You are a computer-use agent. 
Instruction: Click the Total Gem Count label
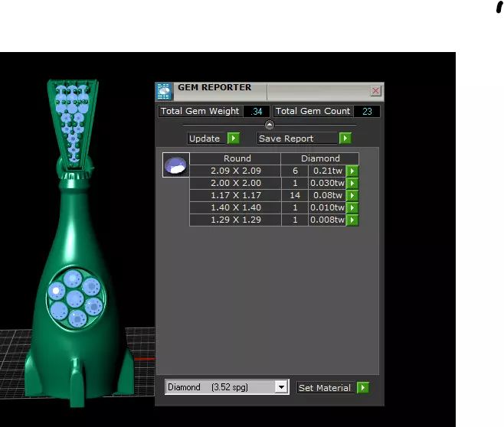pyautogui.click(x=313, y=111)
